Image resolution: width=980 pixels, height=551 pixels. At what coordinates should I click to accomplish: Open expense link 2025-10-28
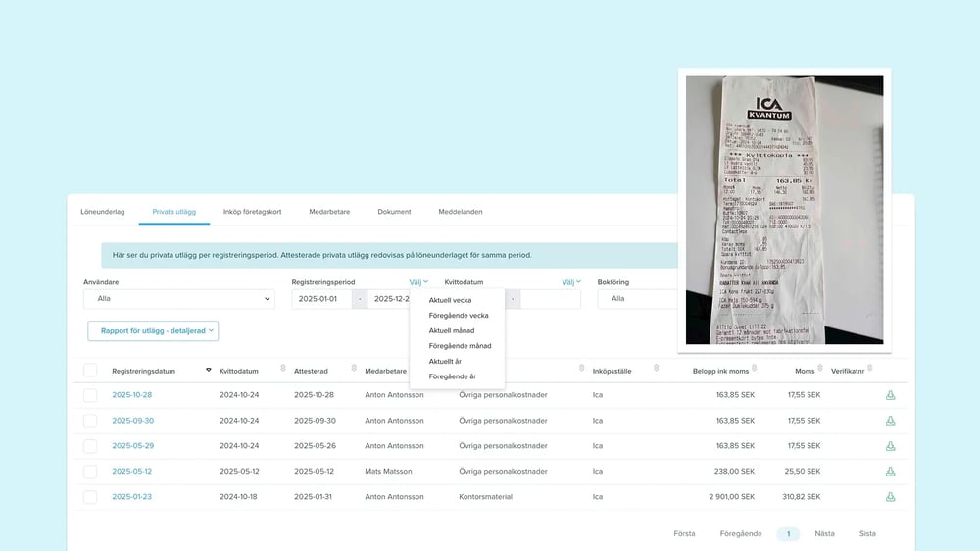click(x=132, y=395)
